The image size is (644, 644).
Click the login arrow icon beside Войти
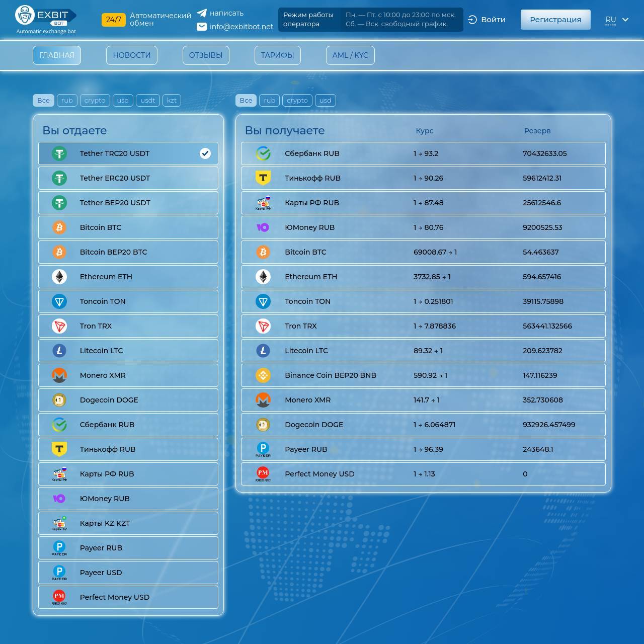[472, 20]
